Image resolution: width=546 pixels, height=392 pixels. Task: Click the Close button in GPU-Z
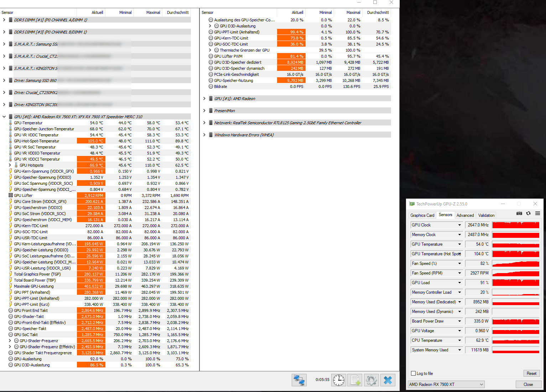click(x=528, y=385)
